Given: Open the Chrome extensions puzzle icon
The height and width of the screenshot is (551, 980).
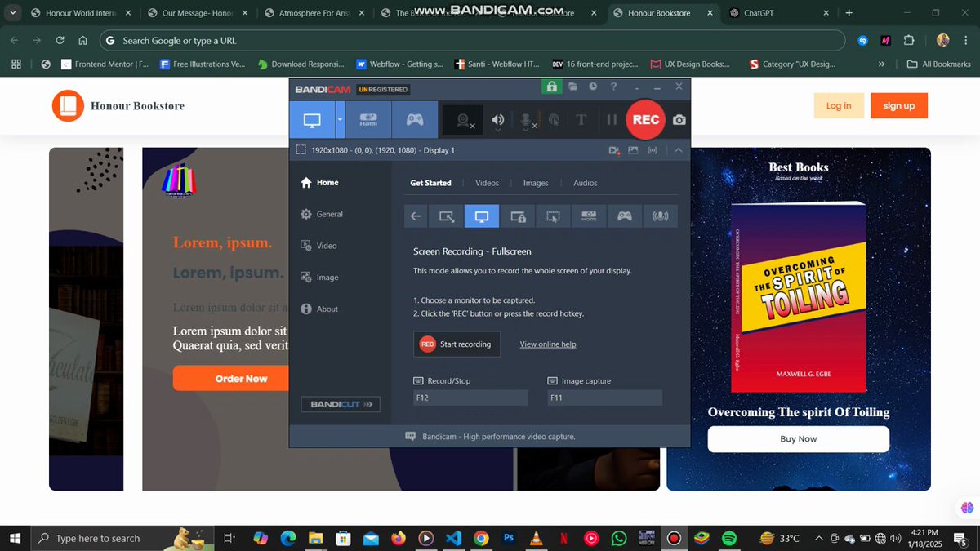Looking at the screenshot, I should click(x=909, y=40).
